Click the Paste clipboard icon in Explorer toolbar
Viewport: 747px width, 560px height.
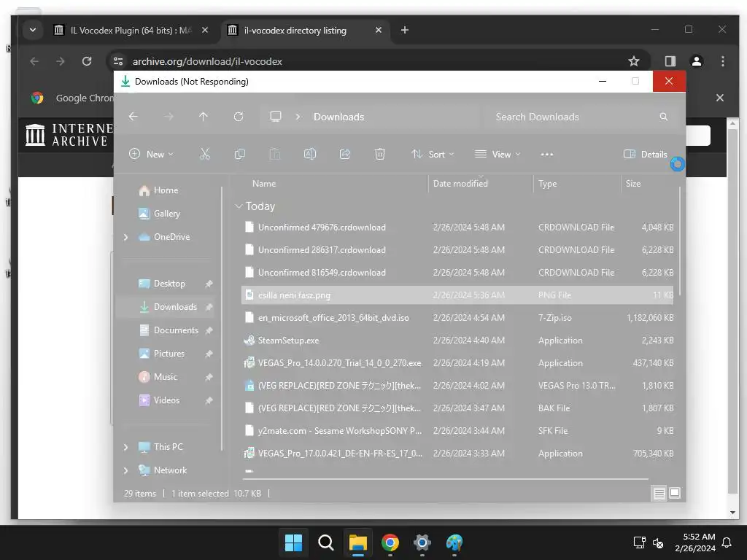point(275,154)
